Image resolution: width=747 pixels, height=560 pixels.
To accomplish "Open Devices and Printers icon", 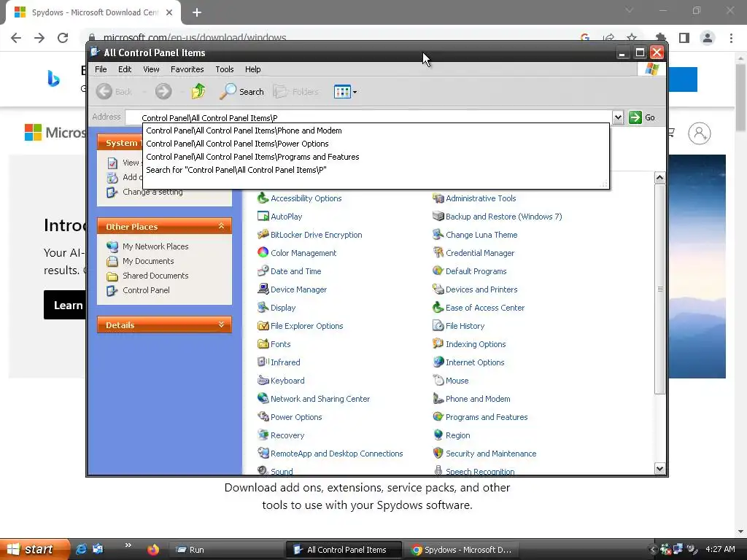I will tap(438, 289).
